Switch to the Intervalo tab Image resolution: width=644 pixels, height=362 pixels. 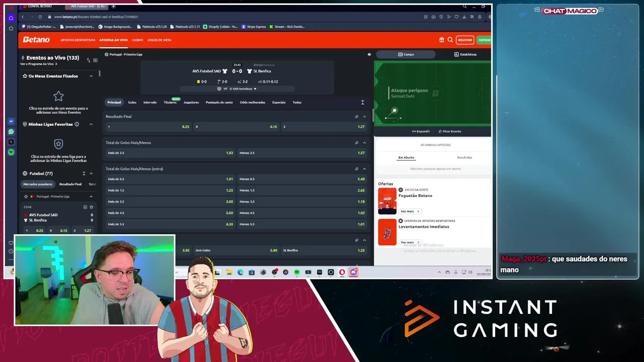click(150, 103)
